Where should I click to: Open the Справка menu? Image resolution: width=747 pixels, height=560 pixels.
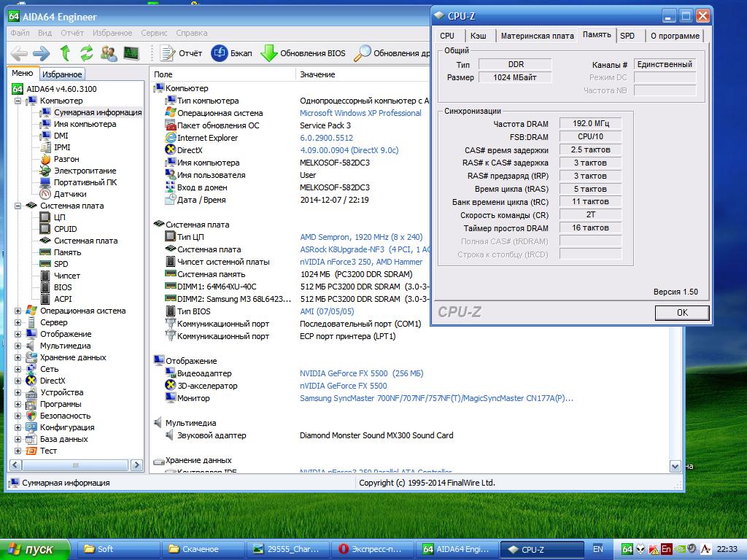(192, 33)
